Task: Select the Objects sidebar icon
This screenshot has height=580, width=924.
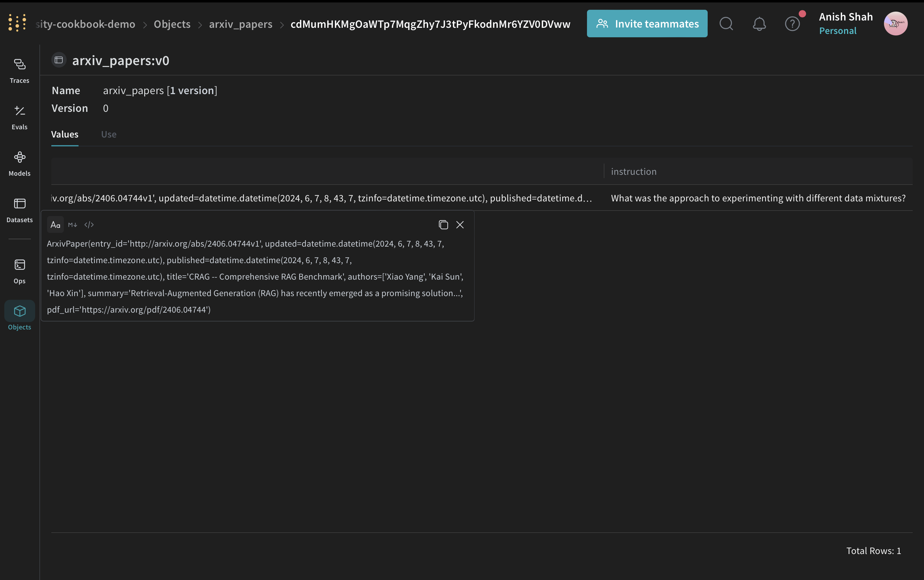Action: click(19, 316)
